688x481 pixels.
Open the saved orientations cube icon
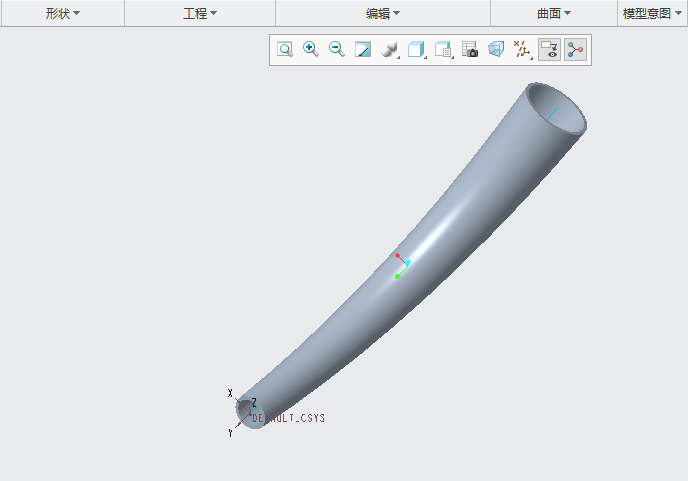pyautogui.click(x=416, y=49)
